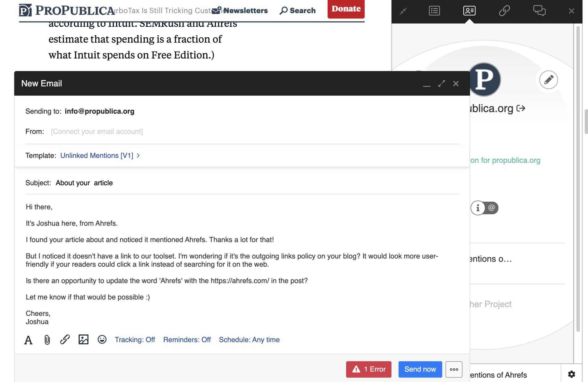This screenshot has width=588, height=382.
Task: Edit the profile using the pencil icon
Action: 548,79
